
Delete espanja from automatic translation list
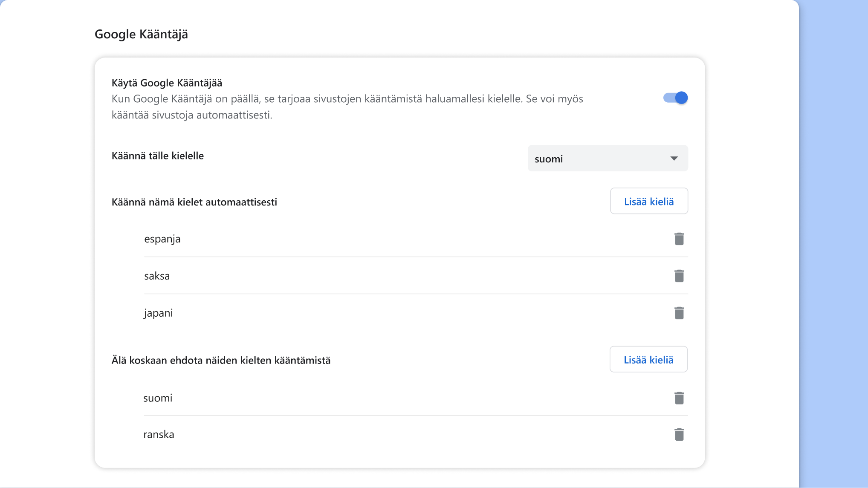click(x=679, y=239)
